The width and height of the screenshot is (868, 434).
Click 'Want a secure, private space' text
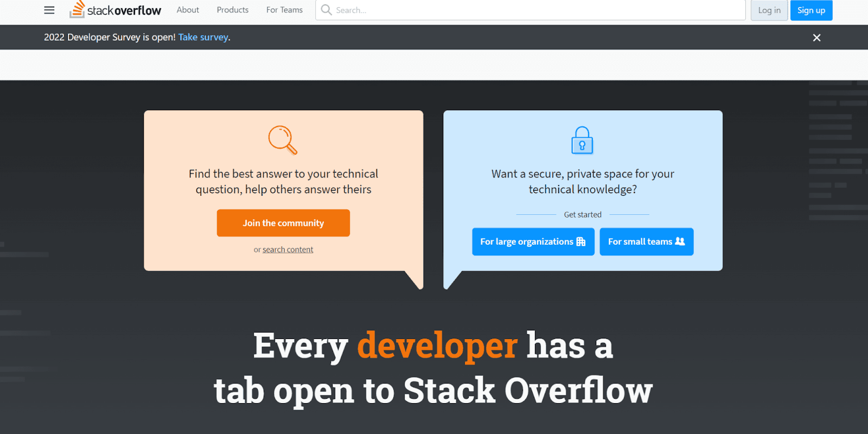pos(583,181)
